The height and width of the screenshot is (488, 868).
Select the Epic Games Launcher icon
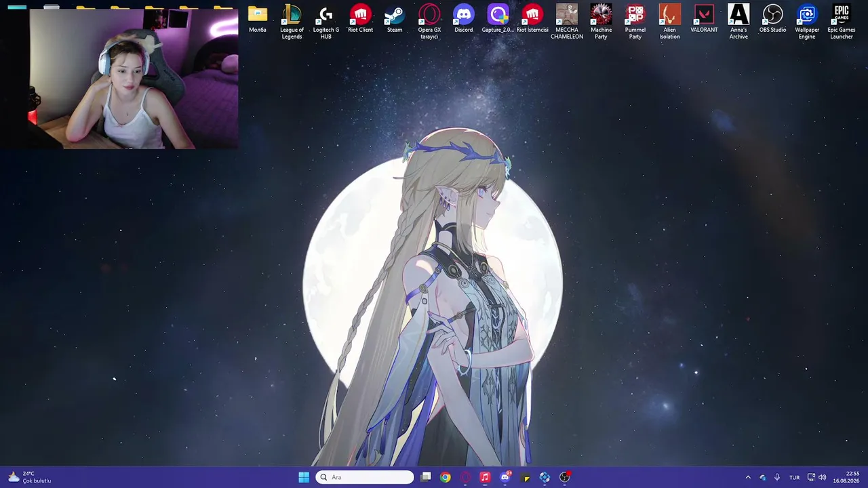coord(842,22)
